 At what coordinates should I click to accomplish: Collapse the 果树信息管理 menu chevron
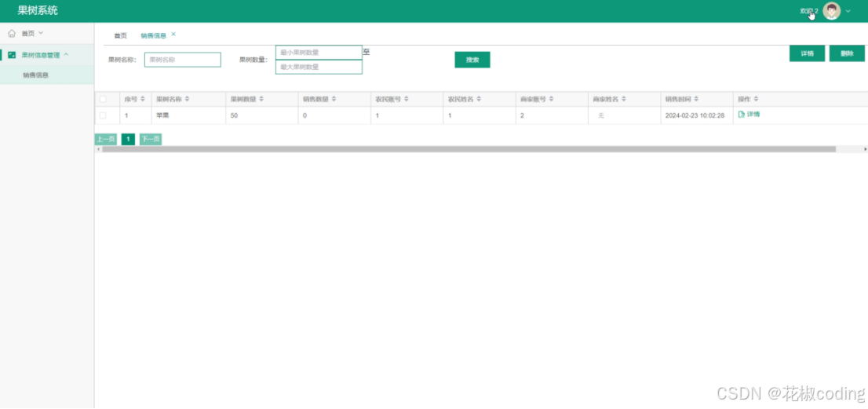click(66, 55)
